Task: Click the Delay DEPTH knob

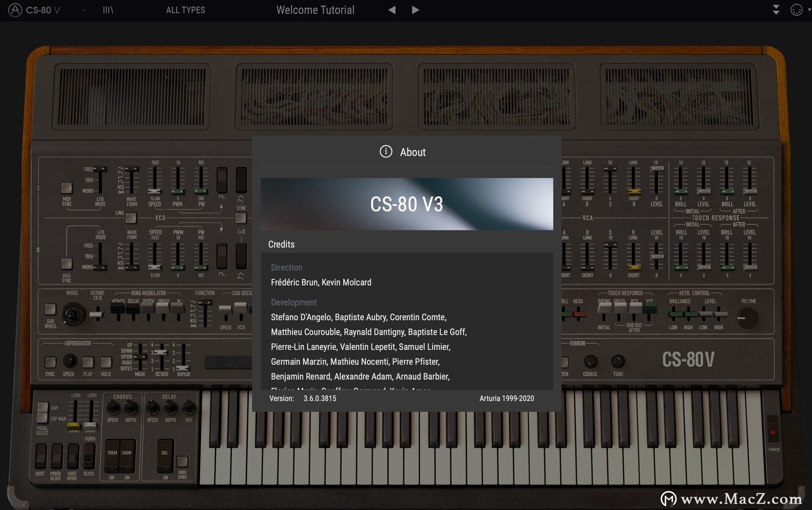Action: pyautogui.click(x=170, y=408)
